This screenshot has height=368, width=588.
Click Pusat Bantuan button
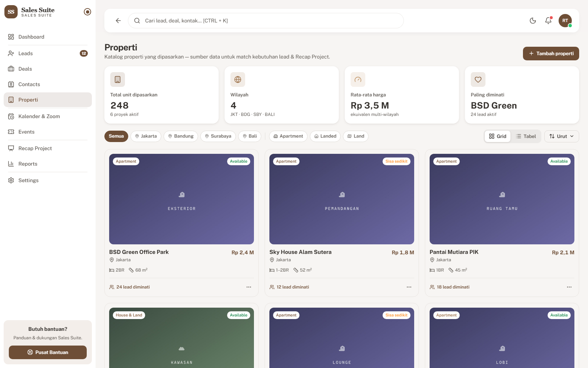pos(48,352)
